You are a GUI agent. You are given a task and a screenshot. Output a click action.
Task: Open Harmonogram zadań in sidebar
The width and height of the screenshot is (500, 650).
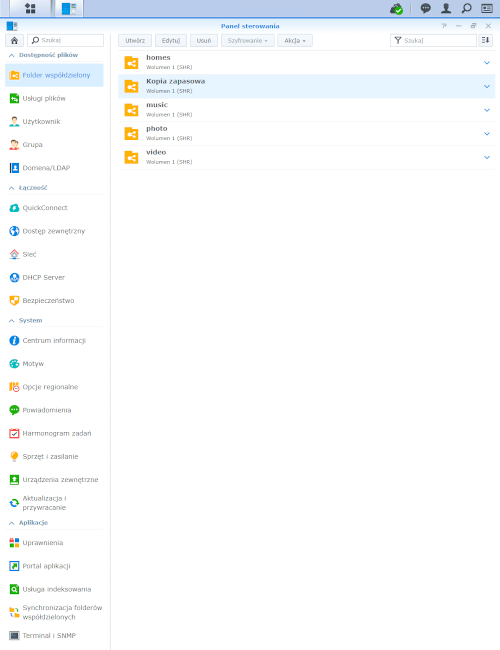(x=54, y=433)
